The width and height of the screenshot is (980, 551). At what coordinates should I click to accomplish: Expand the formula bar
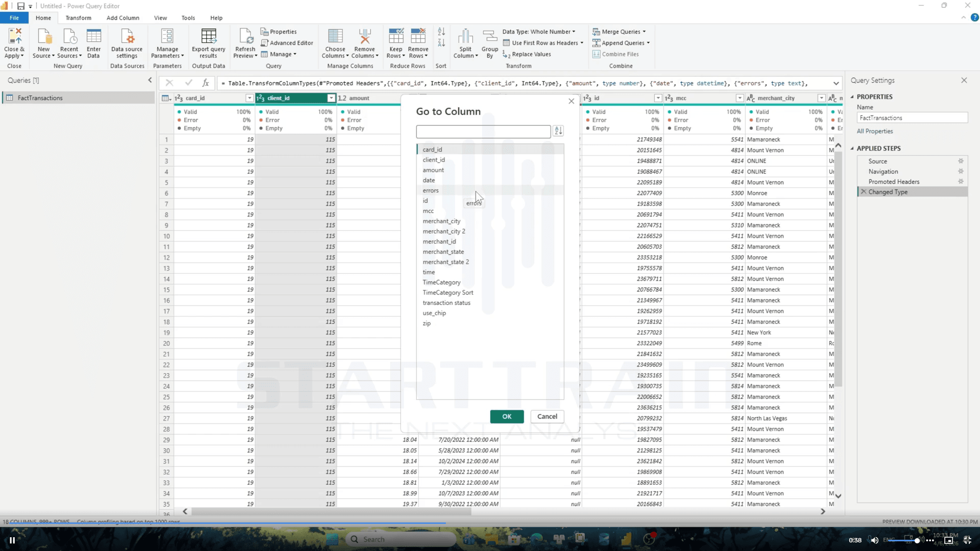pos(836,83)
